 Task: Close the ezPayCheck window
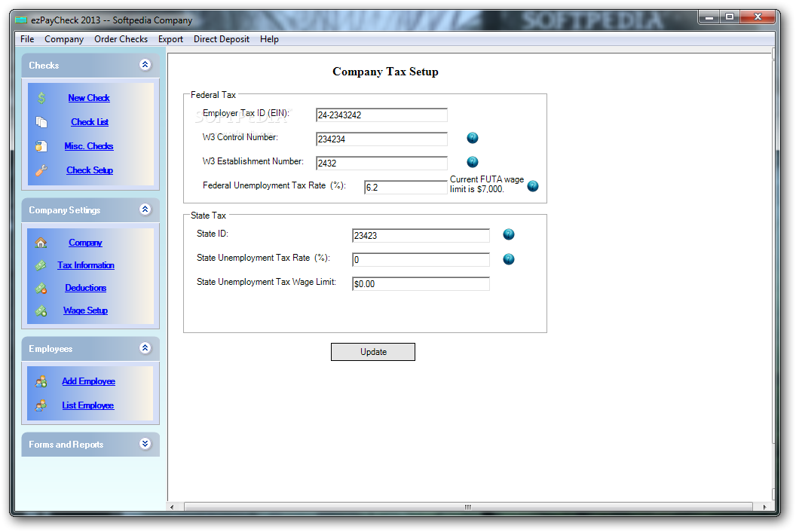point(758,18)
